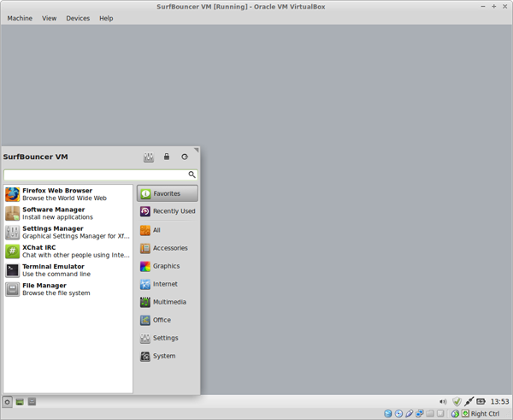Click the VirtualBox keyboard capture host key icon
Viewport: 513px width, 420px height.
point(465,414)
